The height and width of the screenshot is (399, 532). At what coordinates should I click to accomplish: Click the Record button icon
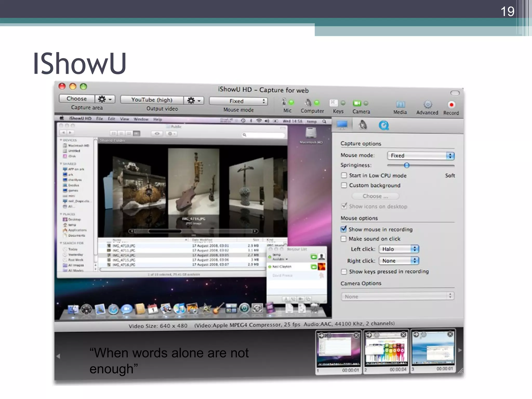click(x=451, y=105)
